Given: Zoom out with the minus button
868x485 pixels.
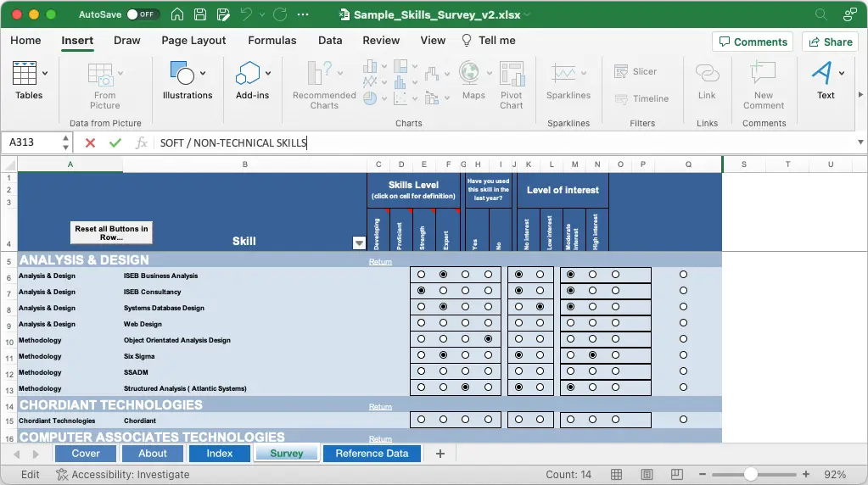Looking at the screenshot, I should coord(702,475).
